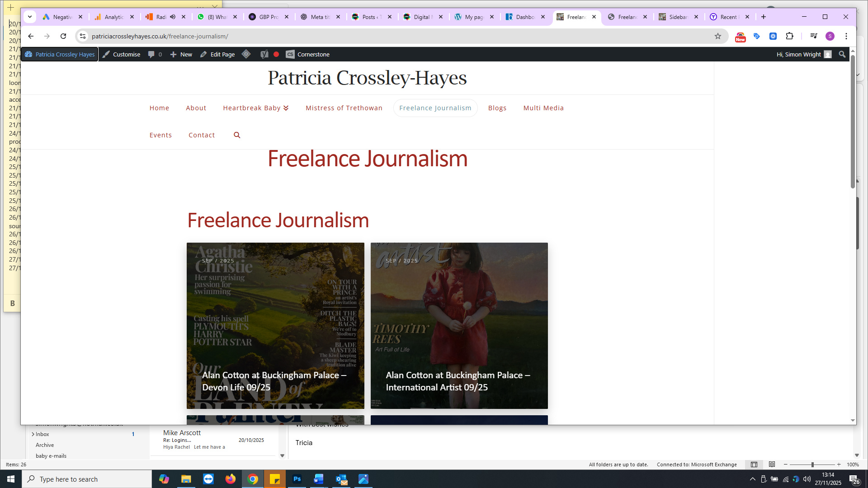This screenshot has height=488, width=868.
Task: Open Photoshop from the taskbar
Action: [x=297, y=479]
